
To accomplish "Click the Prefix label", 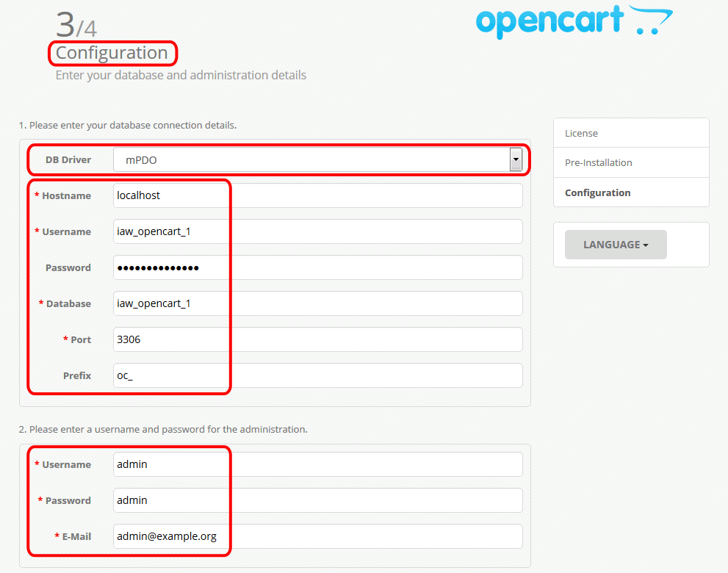I will (x=77, y=375).
